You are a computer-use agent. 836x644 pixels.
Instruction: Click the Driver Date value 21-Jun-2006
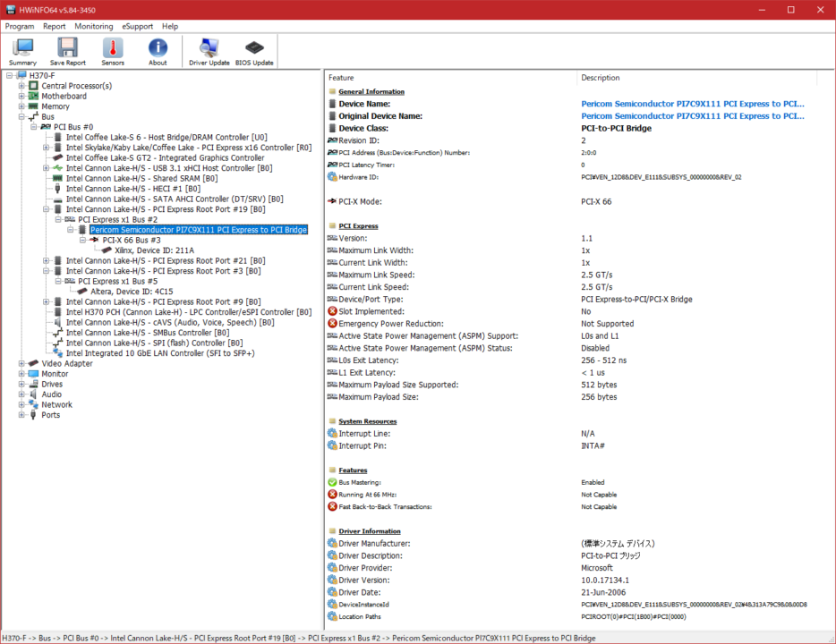[603, 592]
